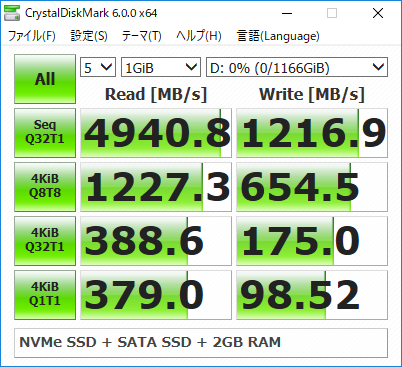
Task: Close the CrystalDiskMark window
Action: [x=378, y=13]
